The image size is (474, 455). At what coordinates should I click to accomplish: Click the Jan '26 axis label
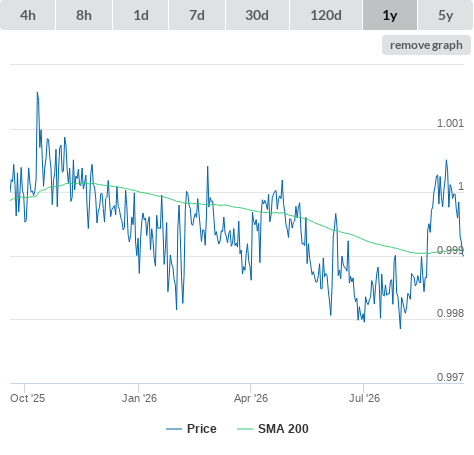139,398
